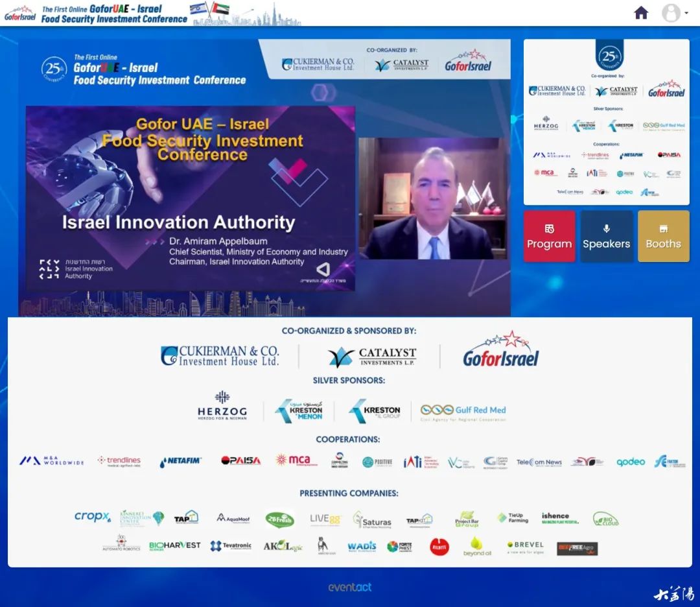Click GoforIsrael logo in the video banner
Viewport: 700px width, 607px height.
tap(468, 61)
